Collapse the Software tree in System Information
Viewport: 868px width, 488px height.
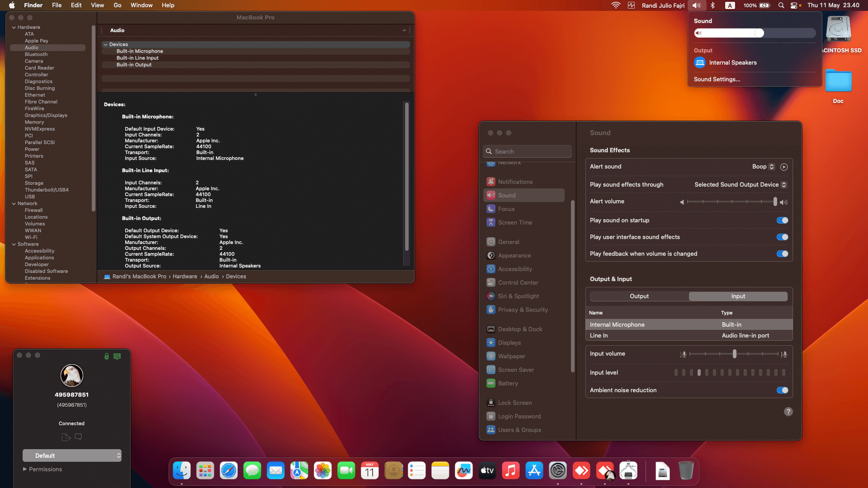[x=14, y=244]
